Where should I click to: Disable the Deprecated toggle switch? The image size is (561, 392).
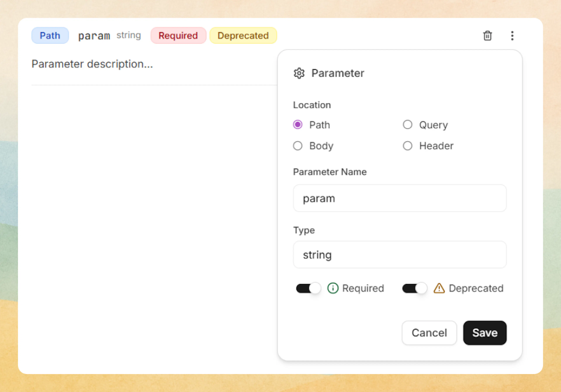414,288
